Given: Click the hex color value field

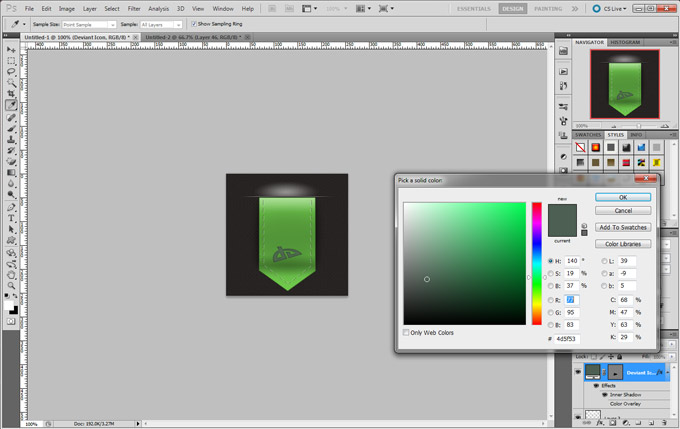Looking at the screenshot, I should [x=567, y=339].
